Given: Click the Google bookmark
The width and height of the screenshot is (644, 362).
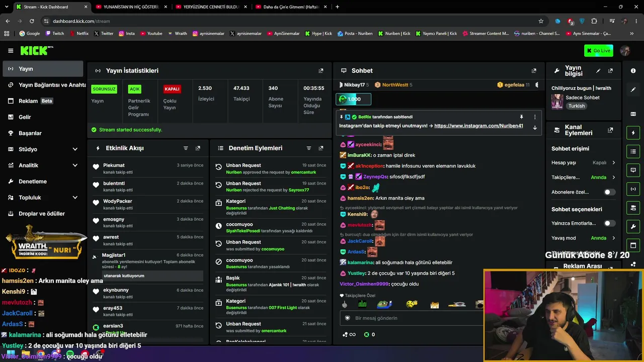Looking at the screenshot, I should [30, 34].
